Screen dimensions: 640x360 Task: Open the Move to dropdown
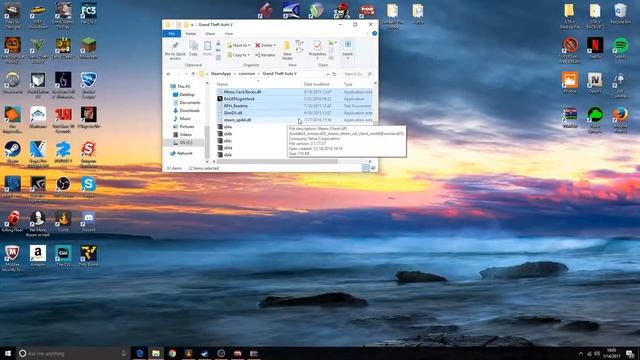tap(238, 45)
